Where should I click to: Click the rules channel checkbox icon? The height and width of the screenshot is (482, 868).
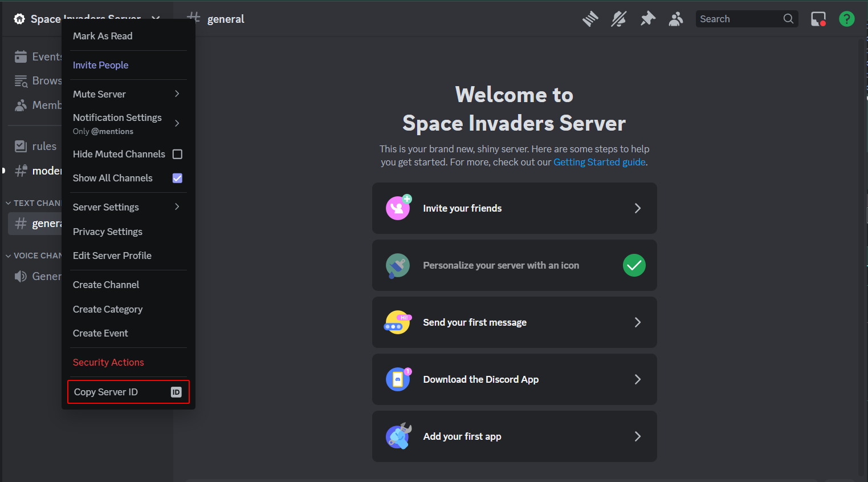21,146
